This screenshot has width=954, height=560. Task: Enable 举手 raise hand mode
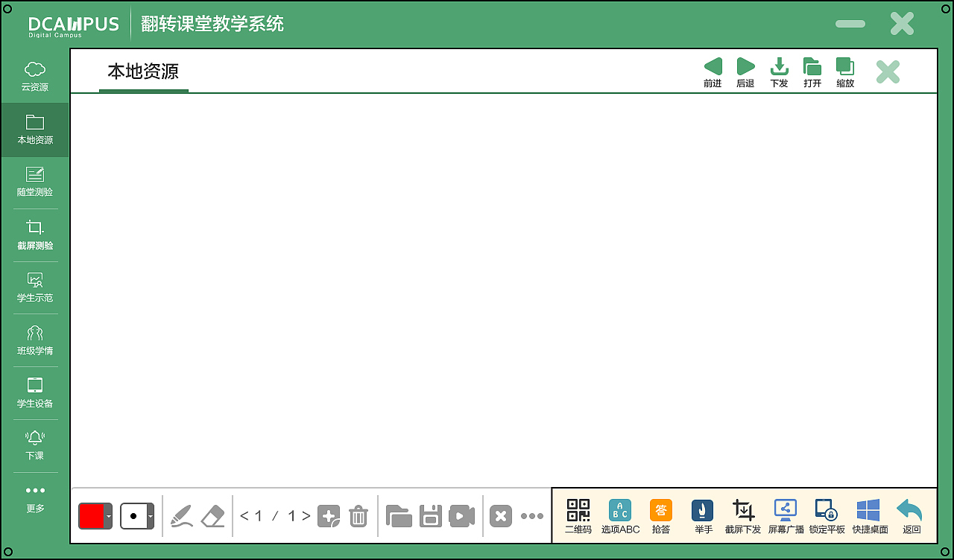pos(701,515)
